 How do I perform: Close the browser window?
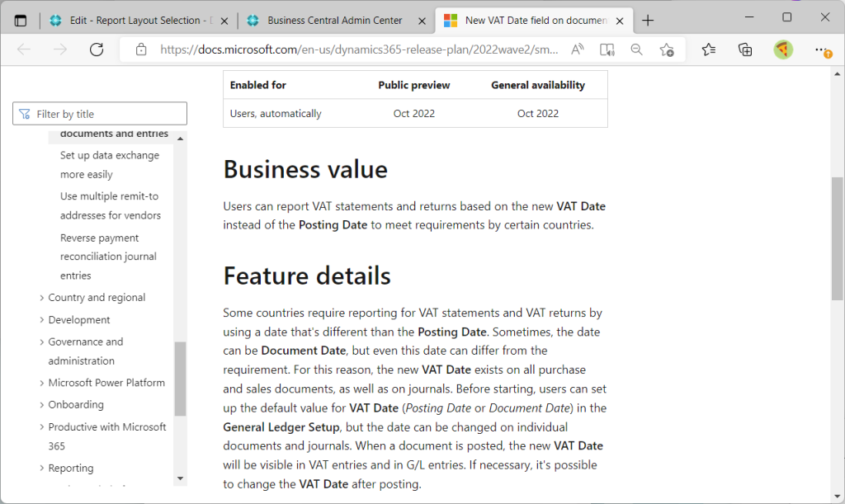(825, 17)
